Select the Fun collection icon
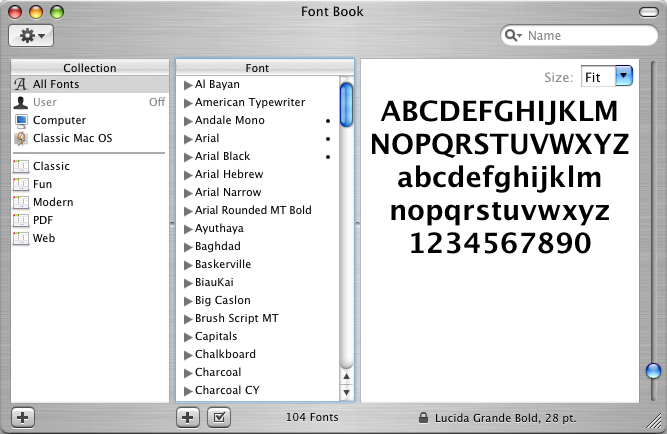 pos(22,185)
